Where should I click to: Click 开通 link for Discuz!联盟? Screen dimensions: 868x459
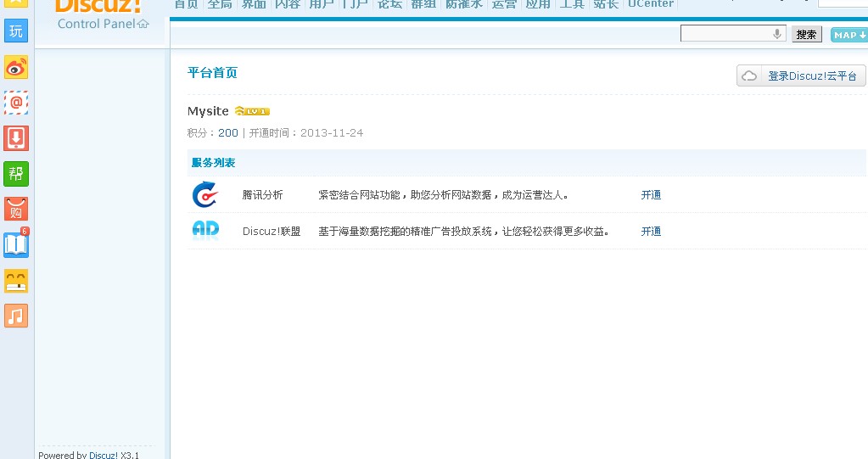coord(651,232)
